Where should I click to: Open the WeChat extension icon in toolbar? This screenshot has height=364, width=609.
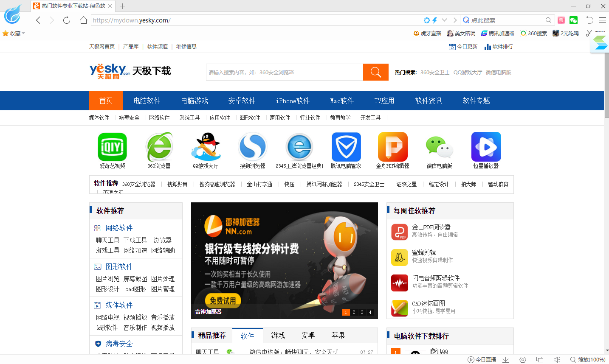coord(573,20)
